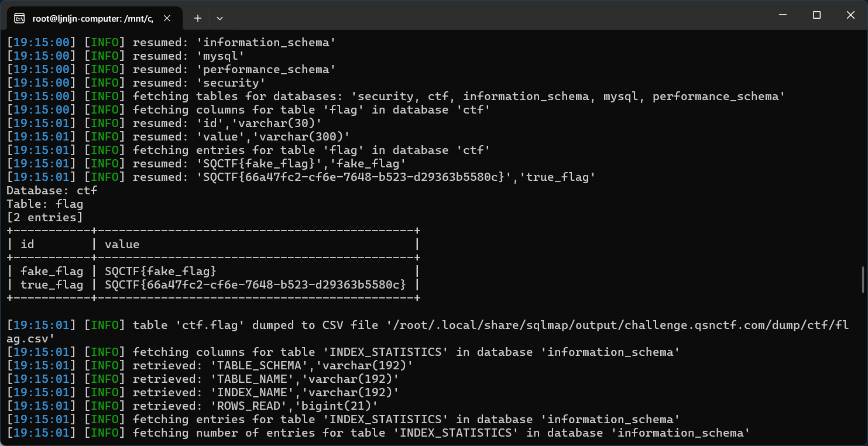Click the true_flag SQCTF value in table
Screen dimensions: 868x446
[255, 284]
